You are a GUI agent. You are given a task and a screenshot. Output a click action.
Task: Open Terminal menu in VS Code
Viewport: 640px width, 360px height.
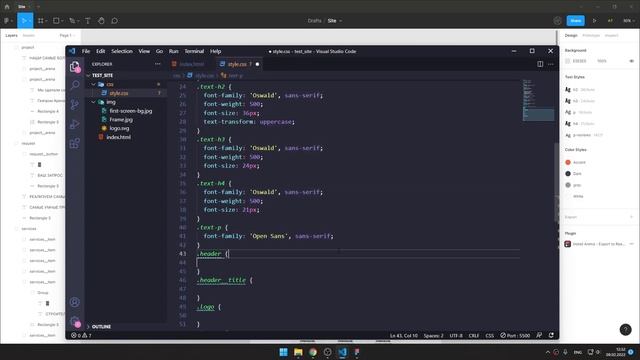[x=194, y=51]
